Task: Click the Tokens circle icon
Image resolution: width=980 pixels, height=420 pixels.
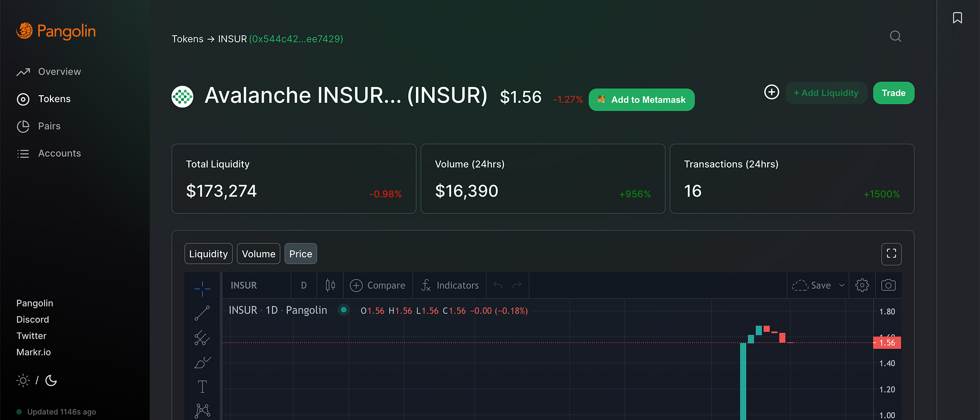Action: click(23, 99)
